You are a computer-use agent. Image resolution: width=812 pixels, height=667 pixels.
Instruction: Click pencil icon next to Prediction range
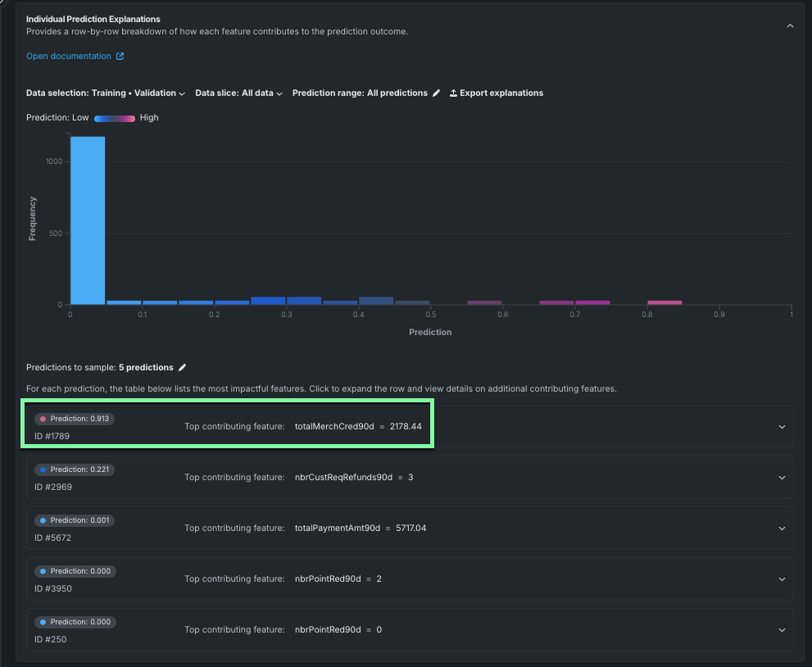436,93
